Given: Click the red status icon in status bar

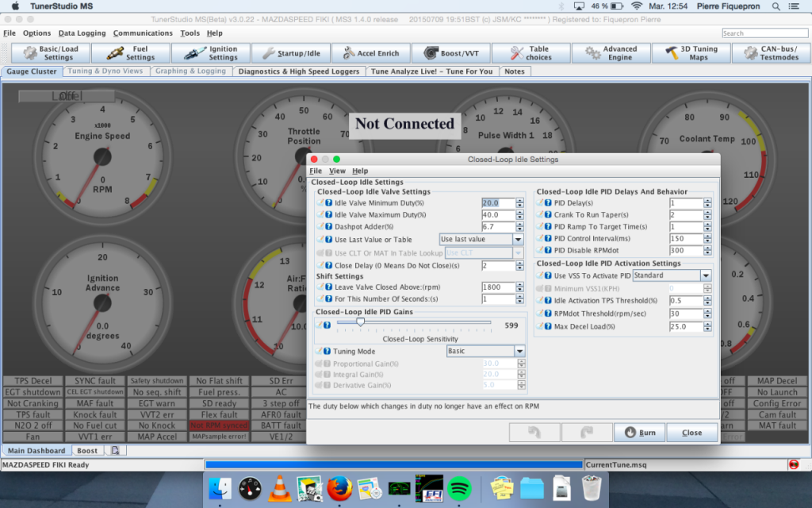Looking at the screenshot, I should (793, 464).
